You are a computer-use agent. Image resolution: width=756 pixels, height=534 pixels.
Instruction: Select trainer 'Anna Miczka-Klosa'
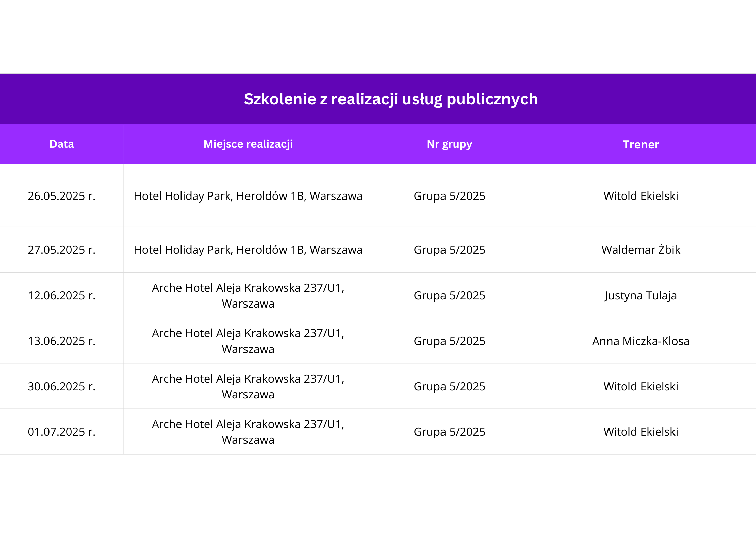(x=641, y=341)
